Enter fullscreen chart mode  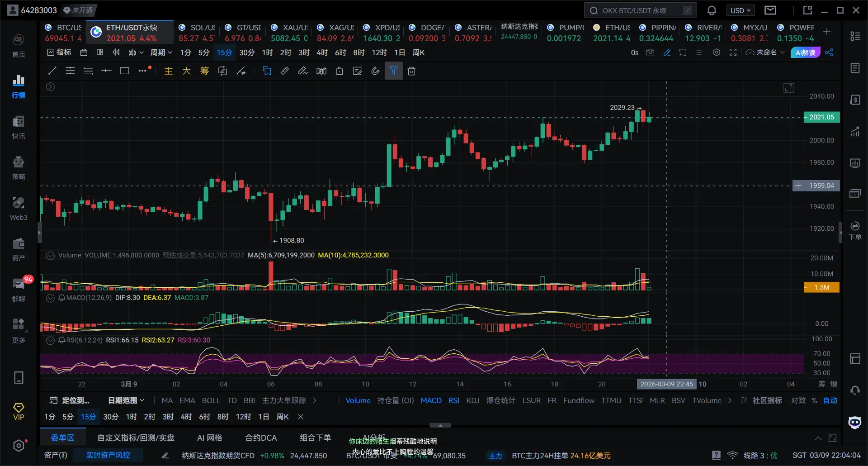(x=733, y=52)
